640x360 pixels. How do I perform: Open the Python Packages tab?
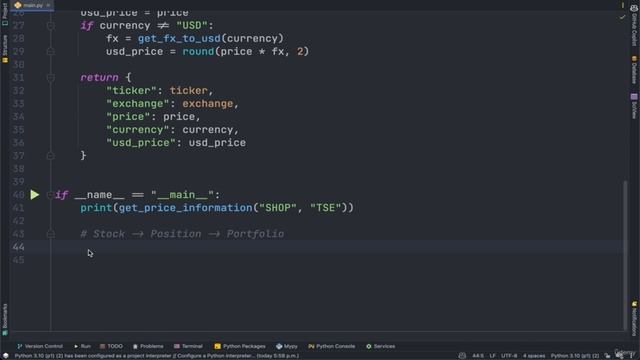[240, 346]
